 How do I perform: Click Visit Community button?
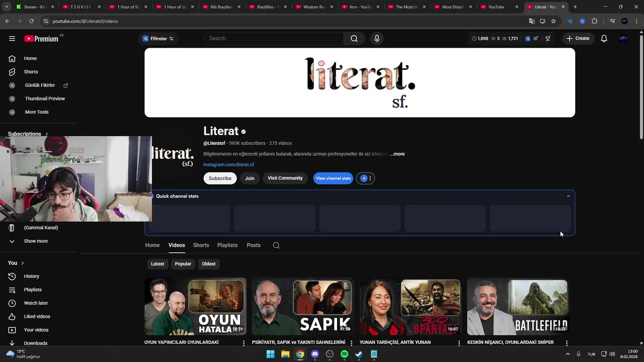click(285, 178)
